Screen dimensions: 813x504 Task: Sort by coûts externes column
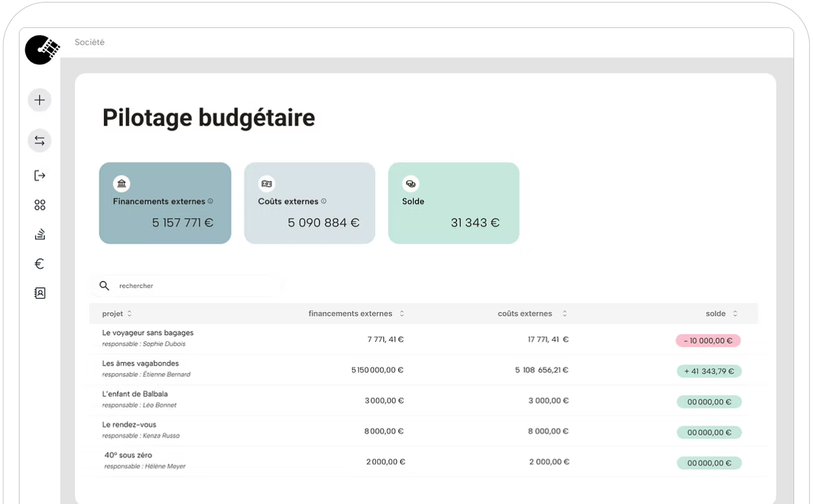pyautogui.click(x=565, y=313)
